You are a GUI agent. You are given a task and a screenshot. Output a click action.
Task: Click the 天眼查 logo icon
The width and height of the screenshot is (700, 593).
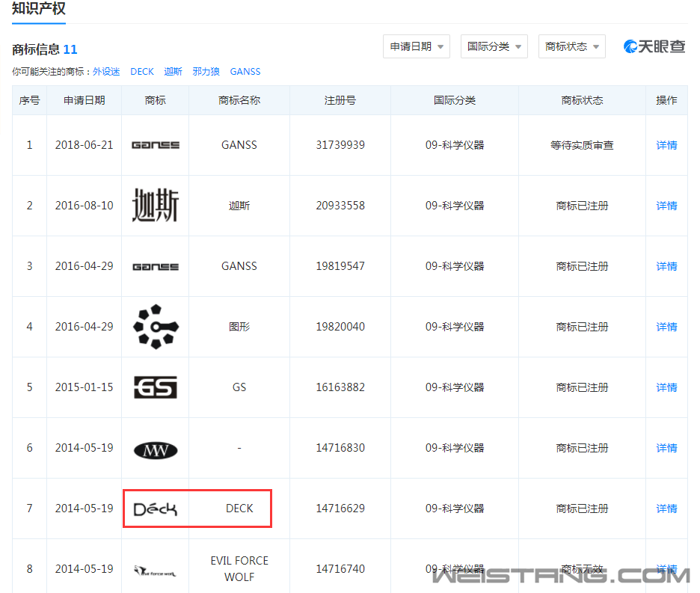click(x=631, y=46)
